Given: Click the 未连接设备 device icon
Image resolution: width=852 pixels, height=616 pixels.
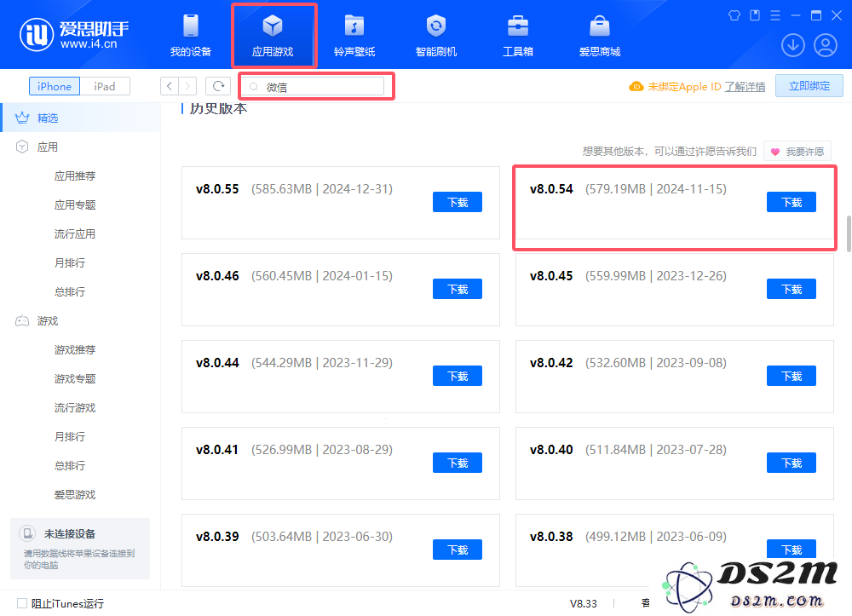Looking at the screenshot, I should click(27, 533).
